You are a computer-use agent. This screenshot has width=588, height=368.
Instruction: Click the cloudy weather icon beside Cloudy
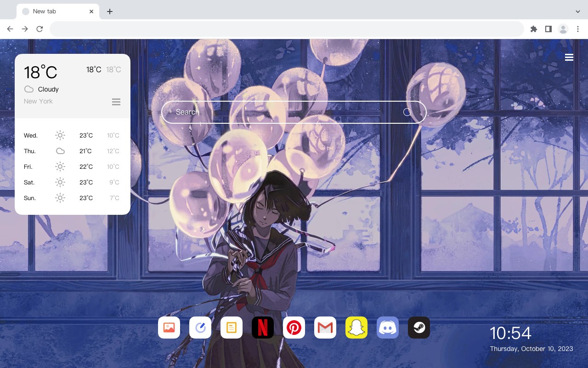point(29,89)
